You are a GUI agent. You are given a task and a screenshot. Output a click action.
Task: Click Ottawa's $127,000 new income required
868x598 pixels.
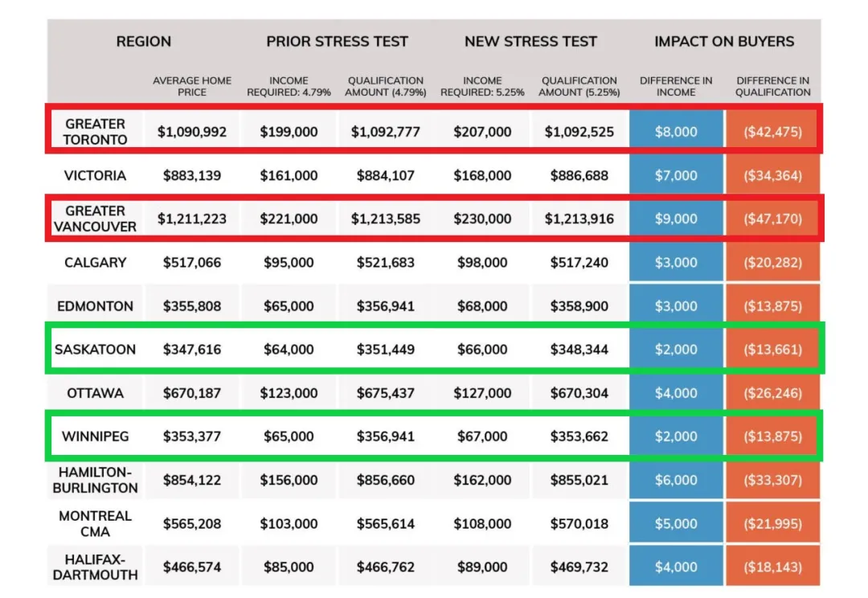482,393
